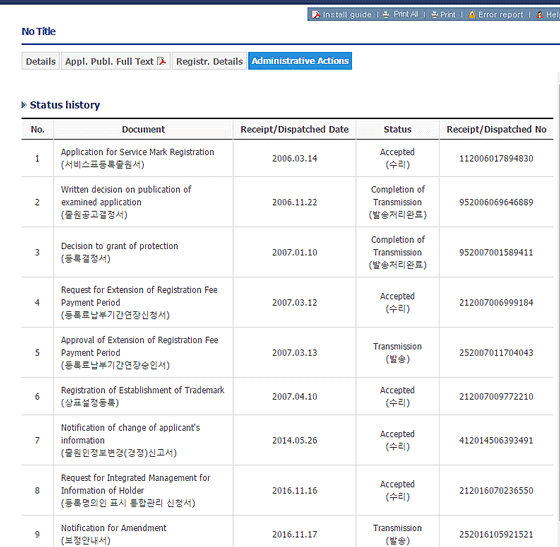This screenshot has width=560, height=547.
Task: Switch to the Registr. Details tab
Action: 209,61
